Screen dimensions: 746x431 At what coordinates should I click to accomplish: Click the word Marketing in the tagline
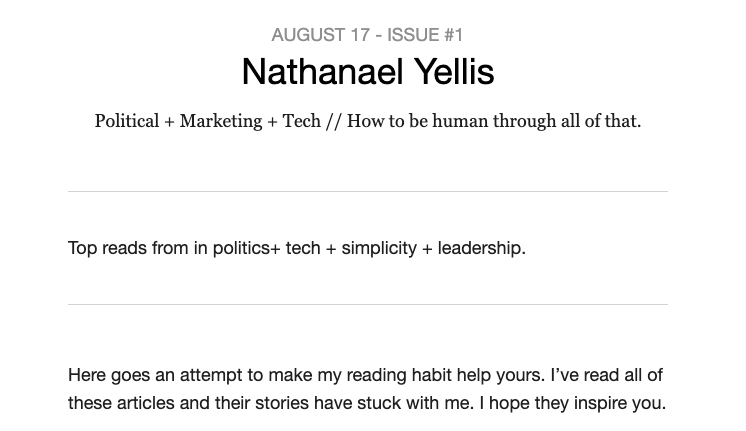pyautogui.click(x=221, y=121)
